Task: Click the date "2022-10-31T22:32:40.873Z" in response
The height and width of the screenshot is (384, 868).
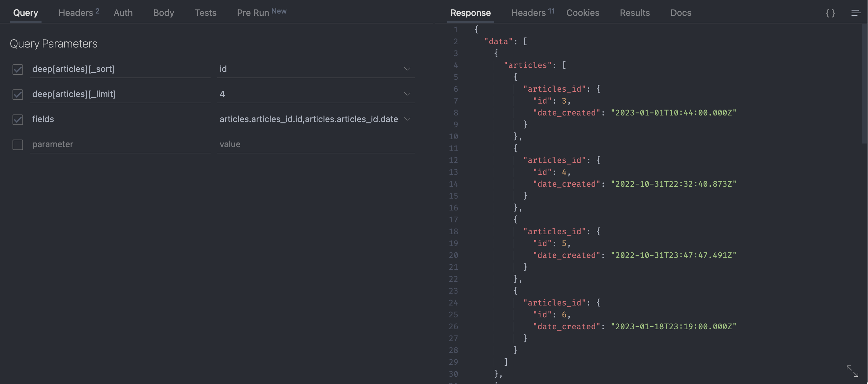Action: [x=674, y=184]
